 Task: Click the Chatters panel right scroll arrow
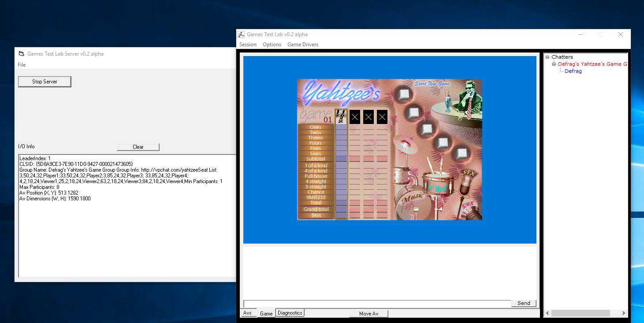[x=623, y=313]
